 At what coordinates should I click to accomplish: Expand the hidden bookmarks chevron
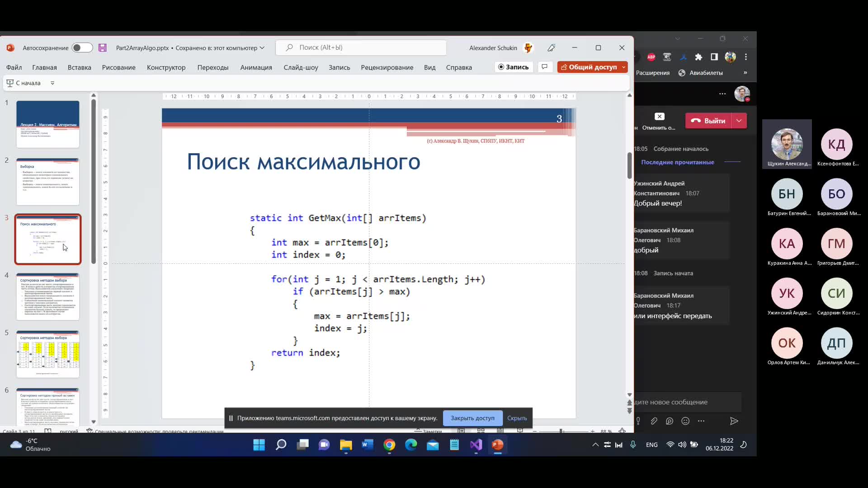tap(745, 73)
